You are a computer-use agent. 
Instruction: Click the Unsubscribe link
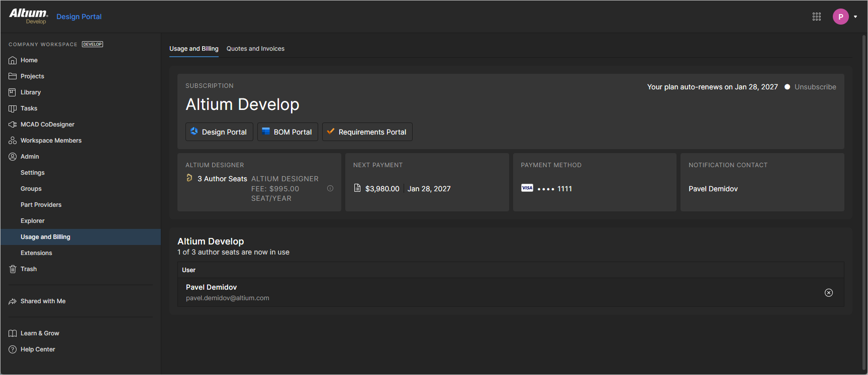coord(815,87)
